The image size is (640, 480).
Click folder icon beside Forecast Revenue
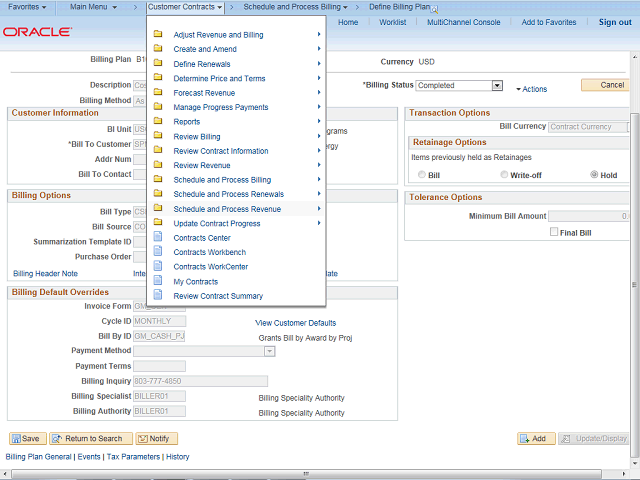pyautogui.click(x=158, y=92)
